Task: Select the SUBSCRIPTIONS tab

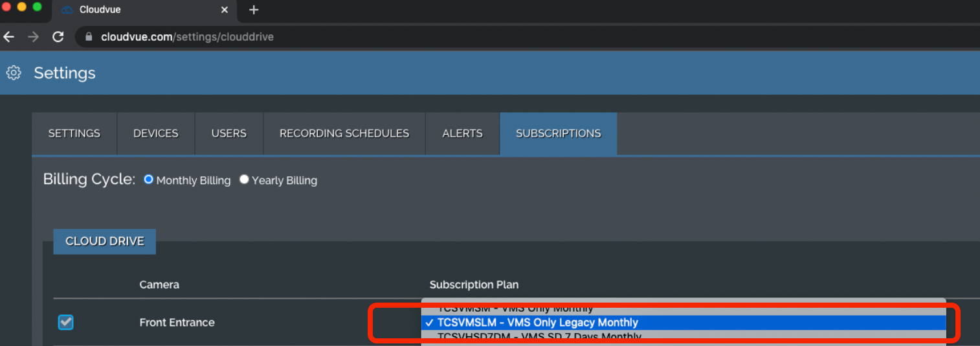Action: tap(559, 133)
